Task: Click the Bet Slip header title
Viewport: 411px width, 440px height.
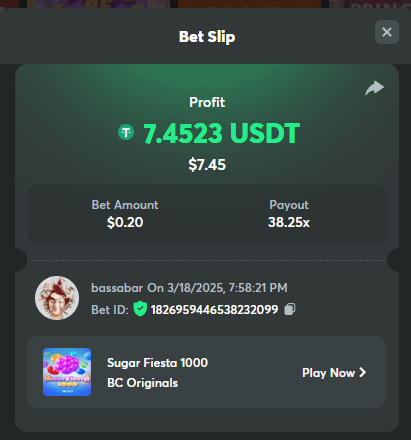Action: [207, 37]
